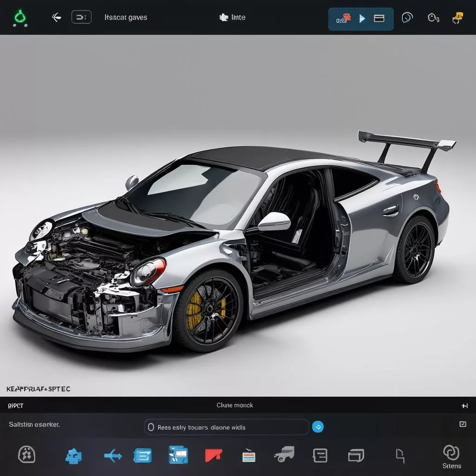The width and height of the screenshot is (476, 476).
Task: Expand the D: dropdown near the back arrow
Action: click(82, 17)
